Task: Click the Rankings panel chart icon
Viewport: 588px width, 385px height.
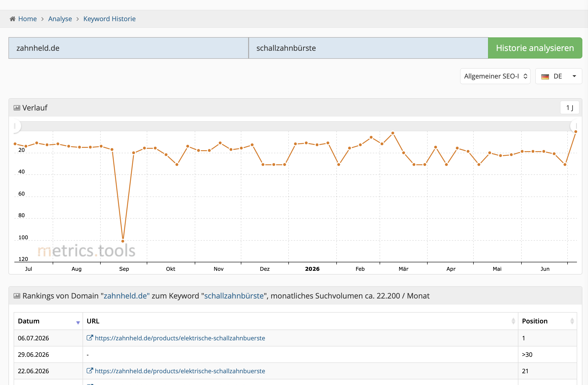Action: point(17,296)
